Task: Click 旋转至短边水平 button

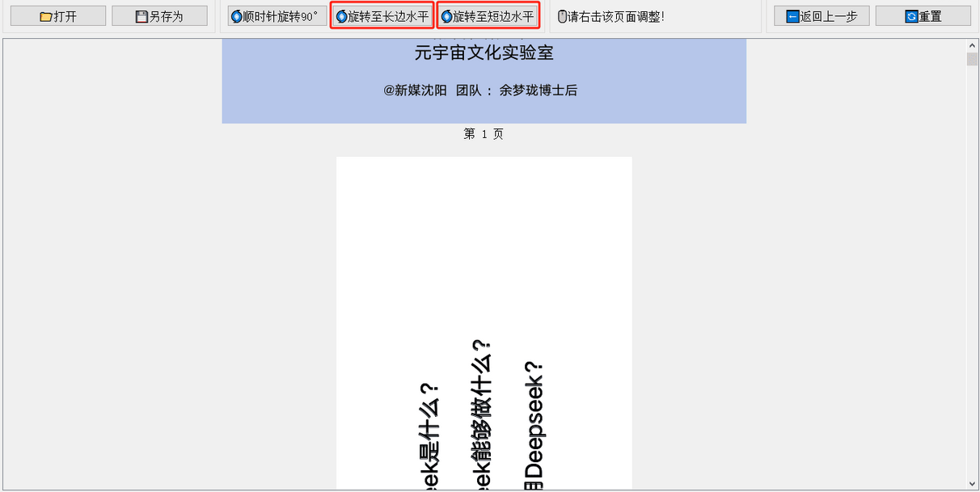Action: coord(488,16)
